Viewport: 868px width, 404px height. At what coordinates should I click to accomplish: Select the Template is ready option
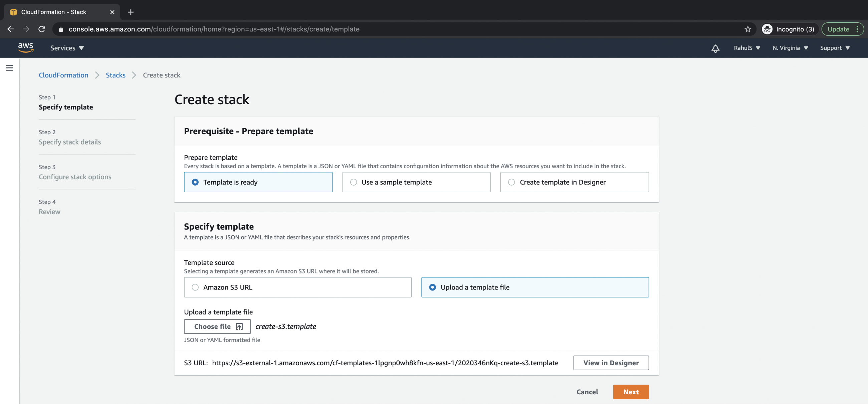pyautogui.click(x=258, y=182)
